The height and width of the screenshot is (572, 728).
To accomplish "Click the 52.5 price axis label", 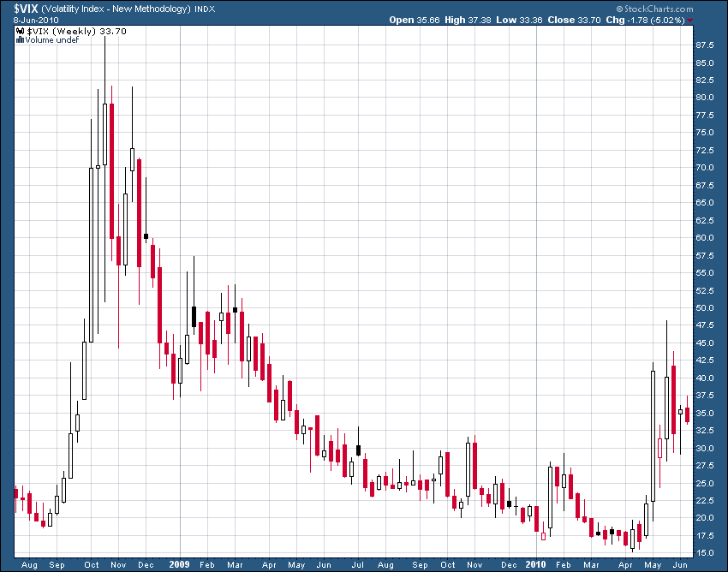I will pyautogui.click(x=705, y=290).
